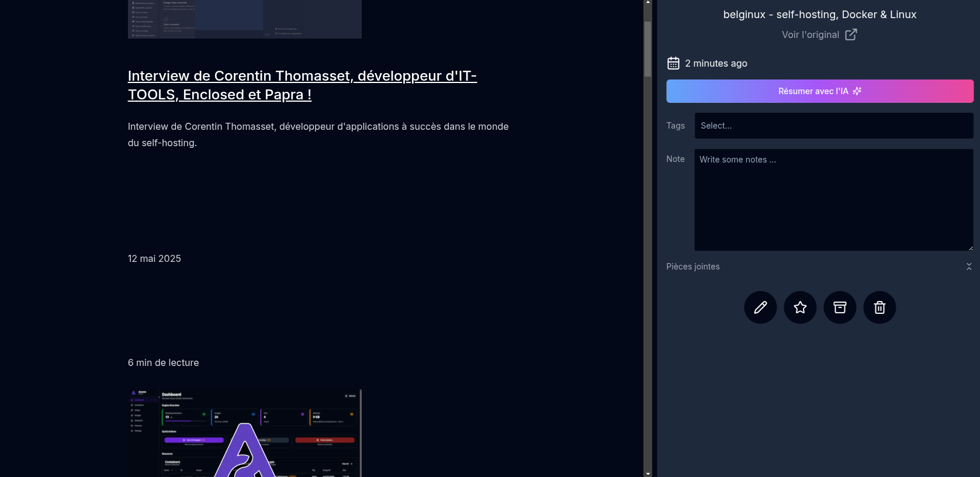Click the vertical scrollbar thumb
Image resolution: width=980 pixels, height=477 pixels.
tap(647, 49)
